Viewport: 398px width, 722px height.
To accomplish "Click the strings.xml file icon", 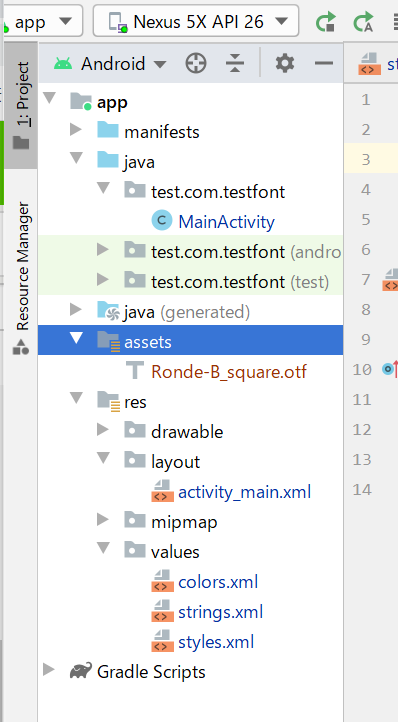I will (x=163, y=611).
